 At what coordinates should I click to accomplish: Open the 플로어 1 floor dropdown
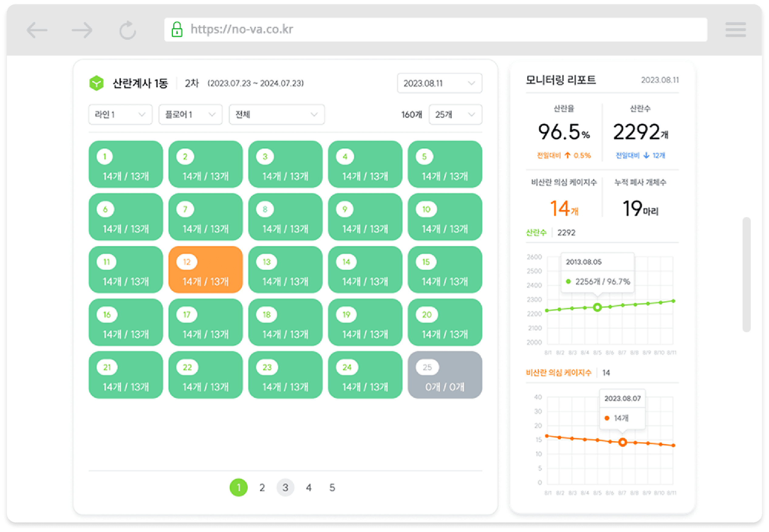pos(190,115)
